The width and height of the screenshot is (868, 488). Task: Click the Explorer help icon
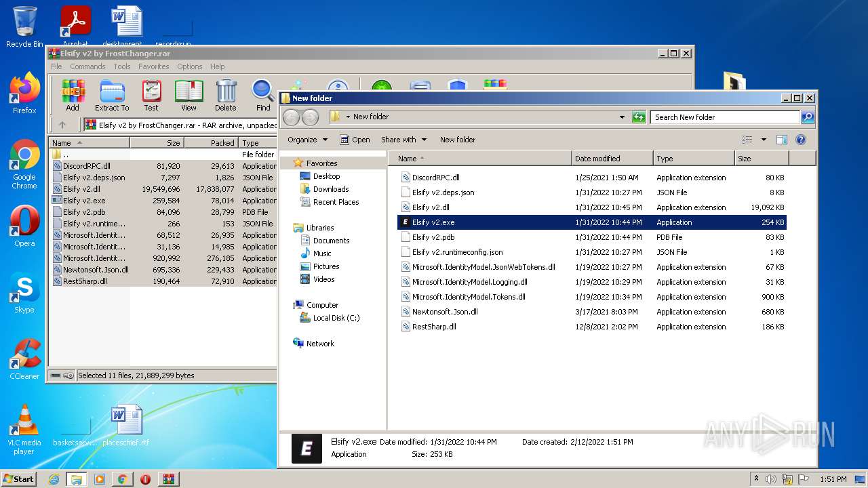[x=801, y=140]
